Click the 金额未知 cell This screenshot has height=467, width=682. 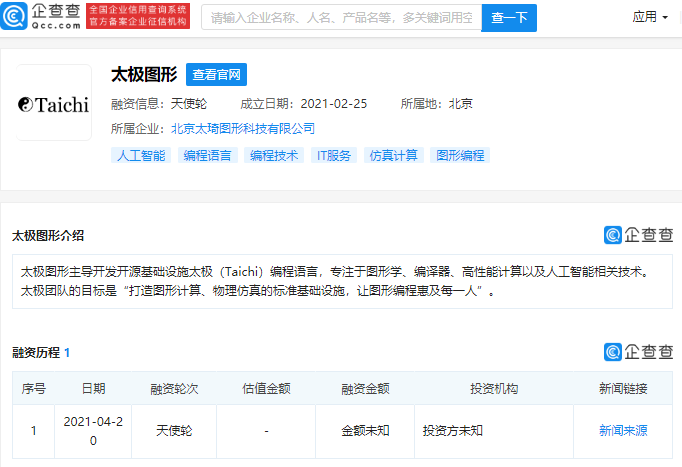365,431
